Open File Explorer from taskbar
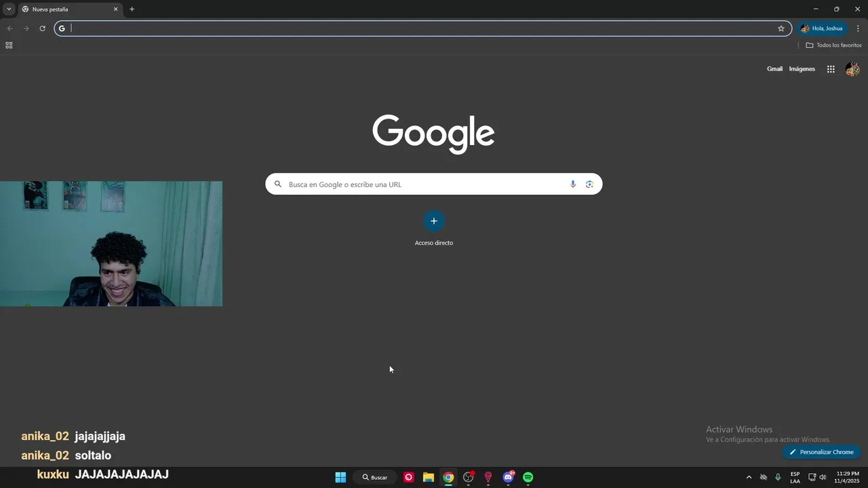868x488 pixels. (429, 477)
